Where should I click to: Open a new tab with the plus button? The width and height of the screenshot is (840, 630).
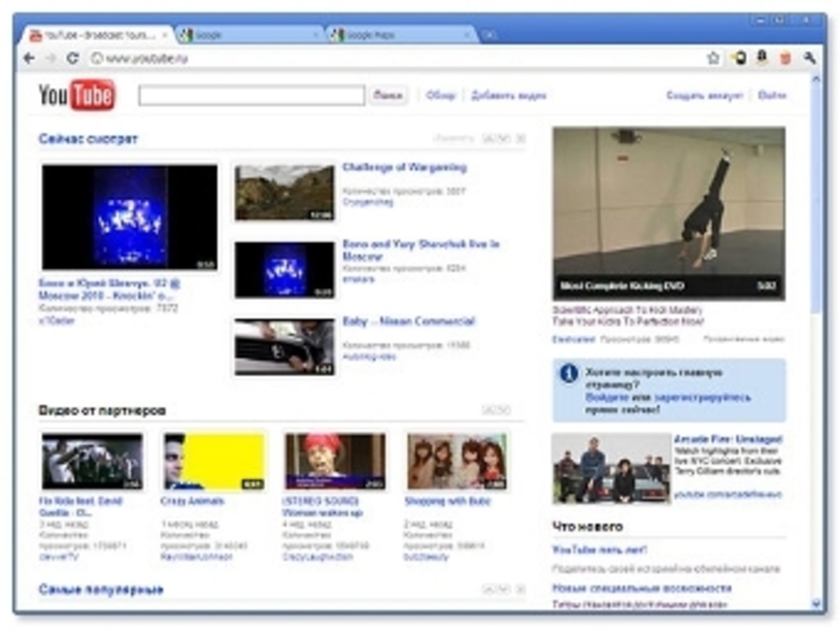pos(490,35)
